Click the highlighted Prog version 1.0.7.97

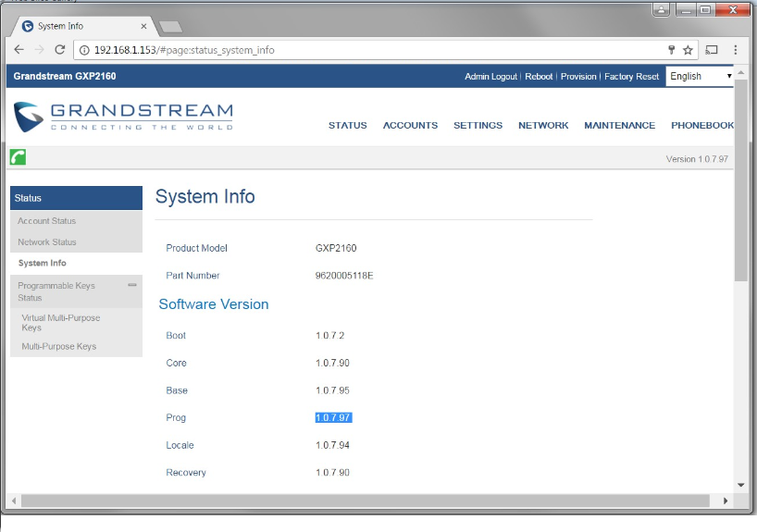(x=333, y=417)
